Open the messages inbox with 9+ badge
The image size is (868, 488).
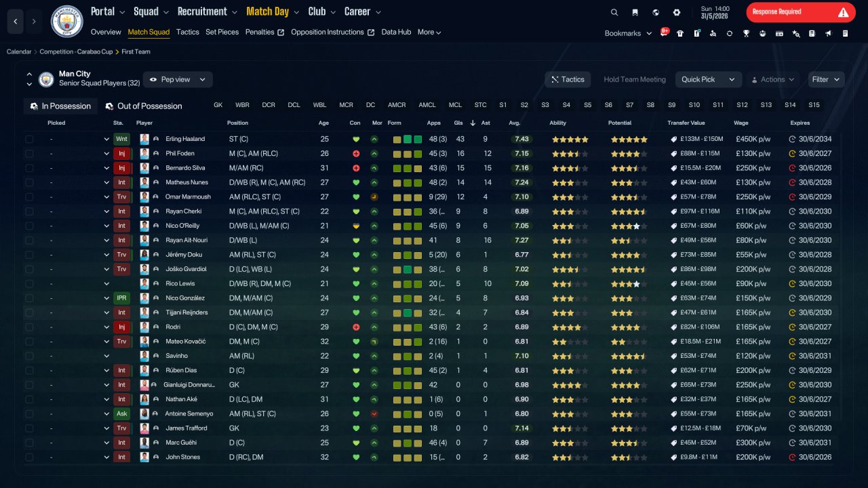[x=664, y=33]
